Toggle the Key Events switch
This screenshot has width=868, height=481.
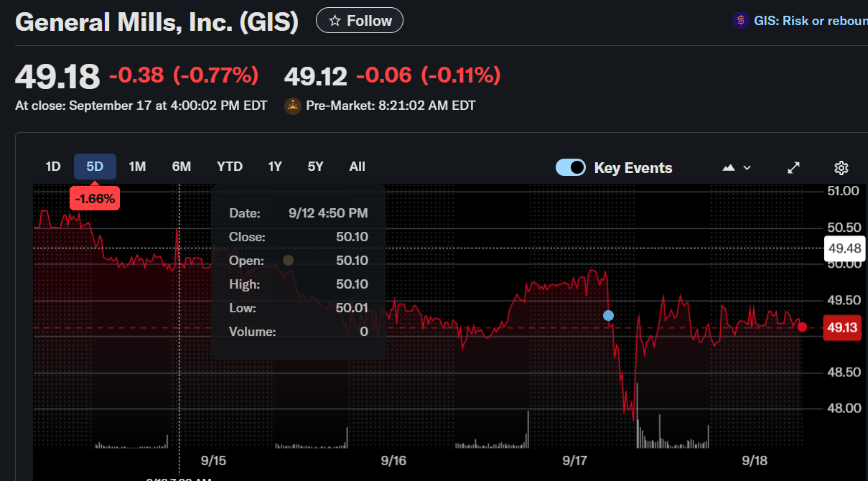(571, 167)
